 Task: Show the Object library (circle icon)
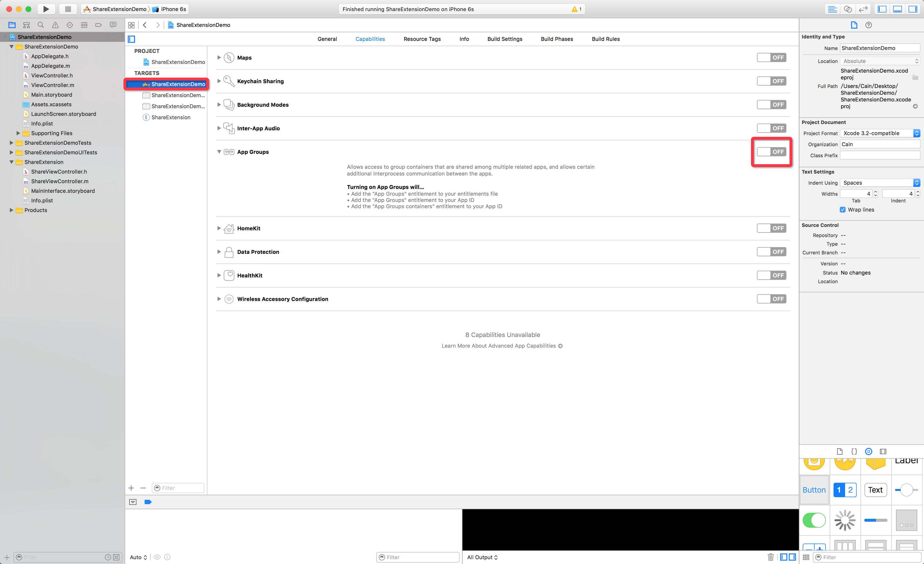pos(868,451)
